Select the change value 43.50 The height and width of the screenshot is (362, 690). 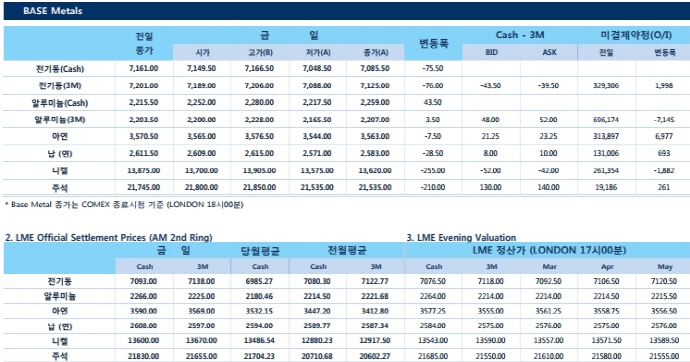[x=433, y=102]
